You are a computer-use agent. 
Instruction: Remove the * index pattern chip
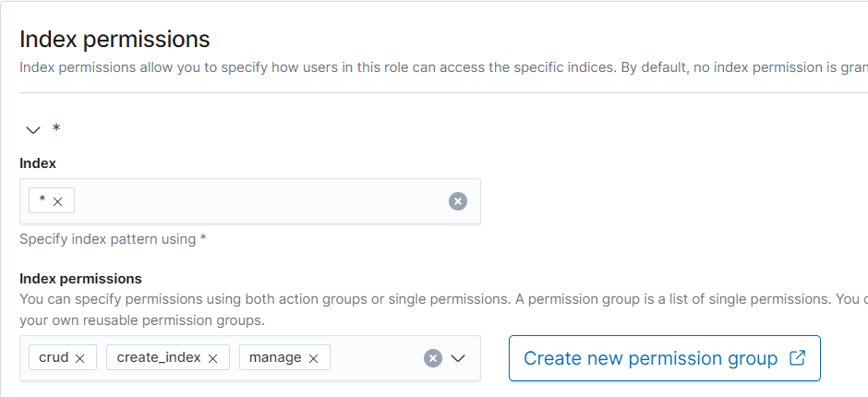(58, 201)
